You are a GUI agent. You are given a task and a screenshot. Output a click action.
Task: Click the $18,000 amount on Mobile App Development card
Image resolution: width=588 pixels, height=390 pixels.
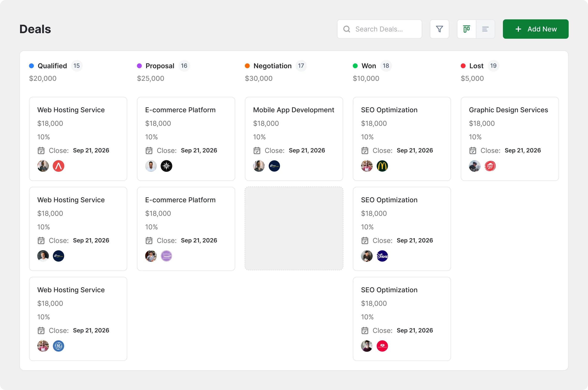tap(266, 123)
